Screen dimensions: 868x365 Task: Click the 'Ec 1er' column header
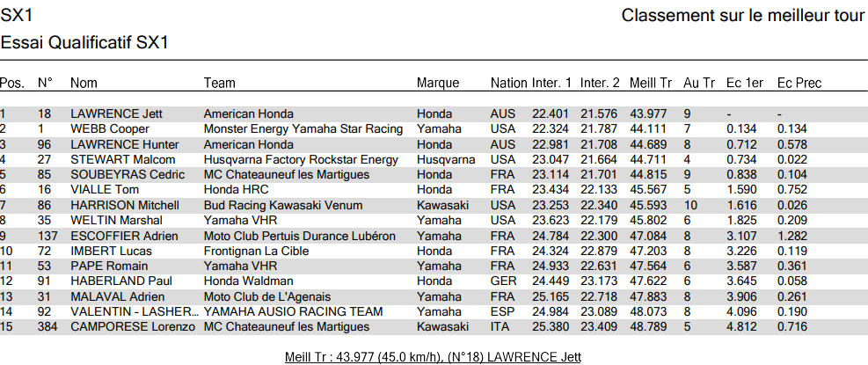click(744, 83)
